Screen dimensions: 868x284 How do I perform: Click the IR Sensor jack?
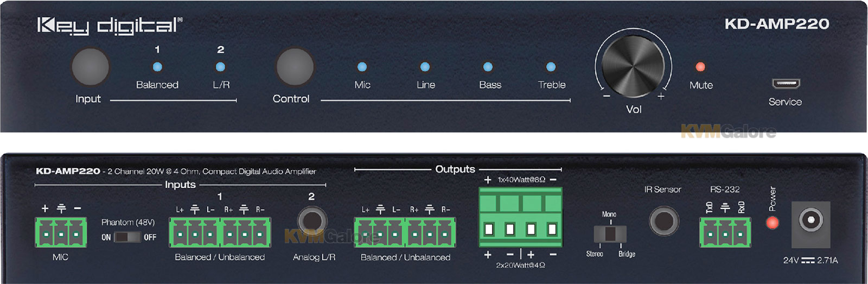pyautogui.click(x=664, y=222)
